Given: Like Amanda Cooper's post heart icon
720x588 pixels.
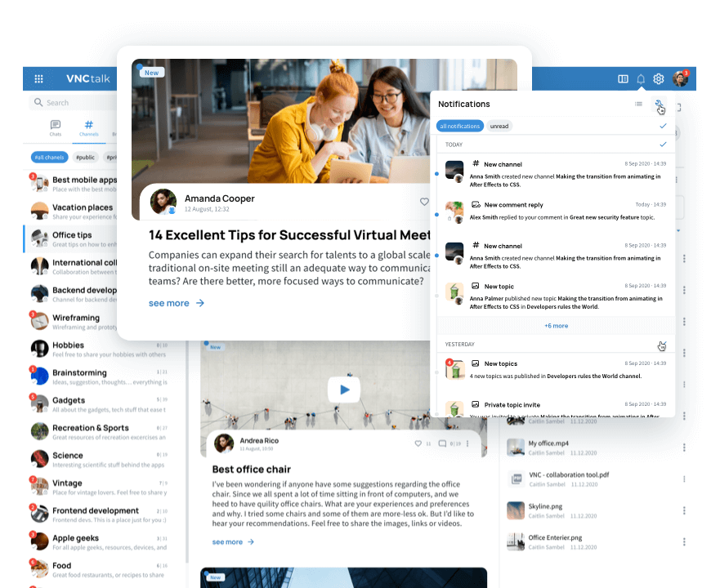Looking at the screenshot, I should (x=424, y=202).
